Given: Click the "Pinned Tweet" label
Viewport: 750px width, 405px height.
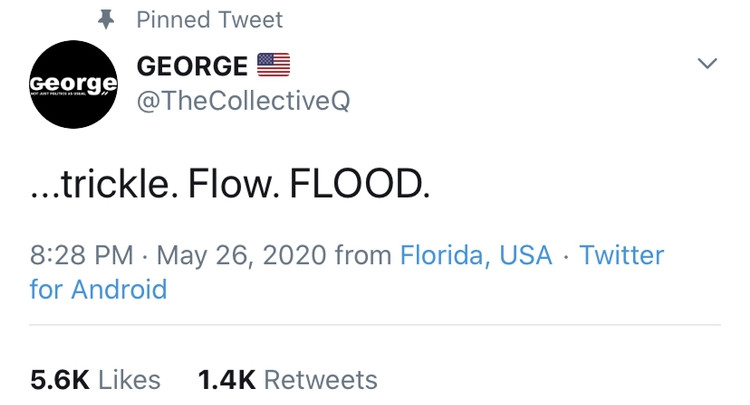Looking at the screenshot, I should (x=209, y=20).
